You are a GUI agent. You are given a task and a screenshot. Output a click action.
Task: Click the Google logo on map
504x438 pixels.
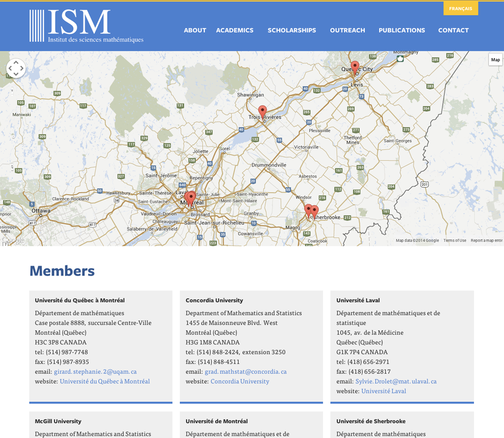pos(13,240)
